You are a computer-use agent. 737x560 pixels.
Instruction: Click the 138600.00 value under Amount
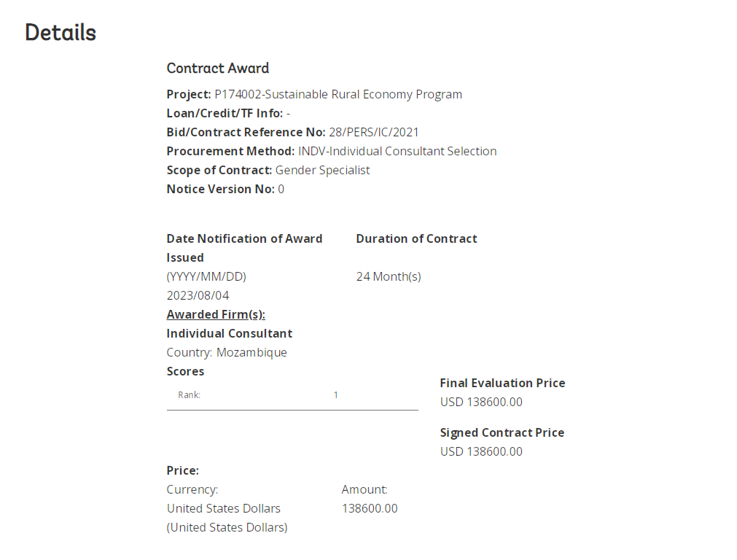point(370,508)
